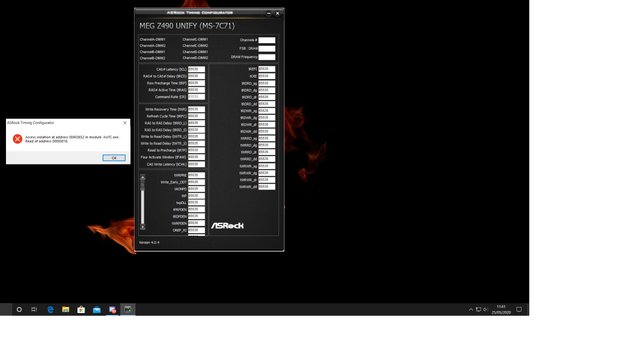Open File Explorer from the taskbar
This screenshot has width=640, height=360.
(x=65, y=309)
